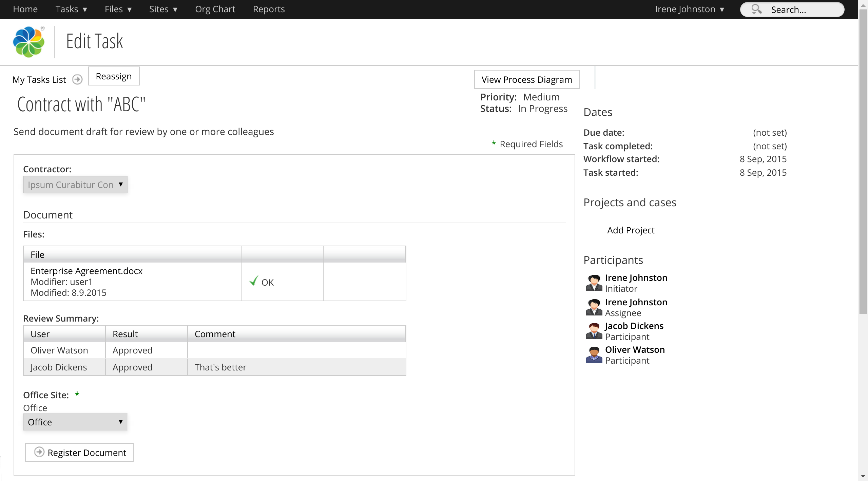Open Enterprise Agreement.docx file link
868x481 pixels.
[x=86, y=271]
